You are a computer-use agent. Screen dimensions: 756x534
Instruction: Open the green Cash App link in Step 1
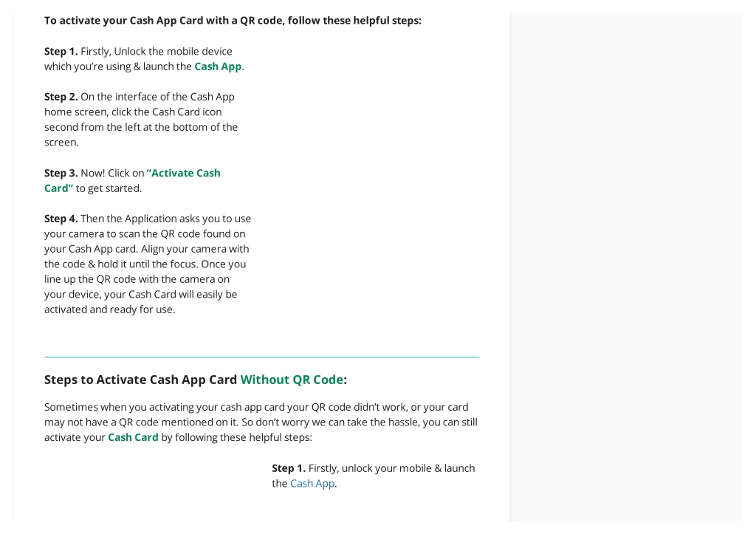click(218, 66)
